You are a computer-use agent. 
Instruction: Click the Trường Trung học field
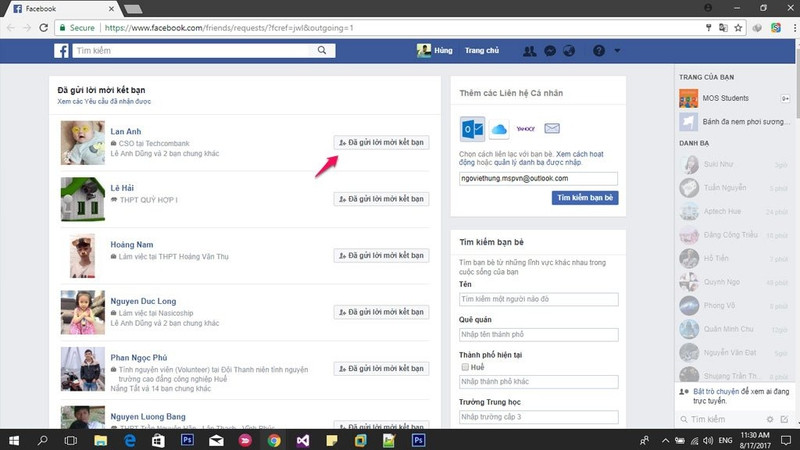coord(539,417)
